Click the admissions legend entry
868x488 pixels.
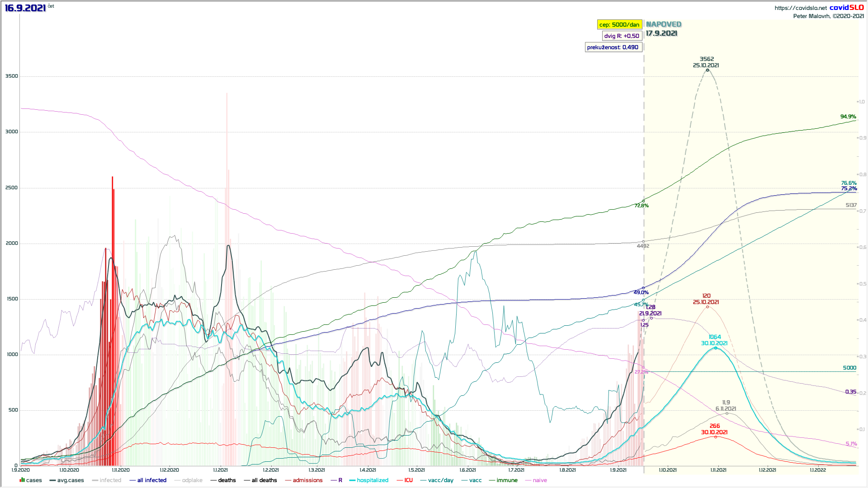point(307,480)
